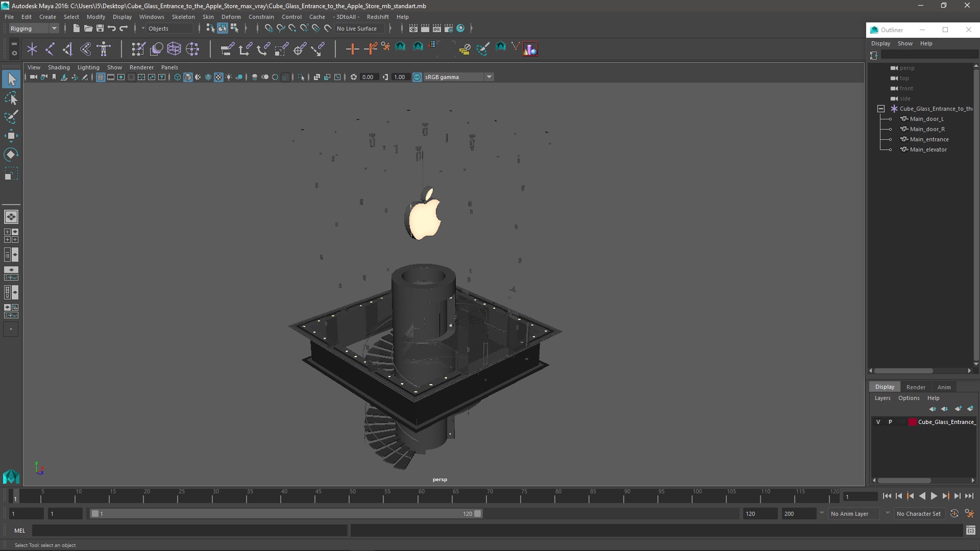Play animation forwards
Screen dimensions: 980x551
pos(934,496)
